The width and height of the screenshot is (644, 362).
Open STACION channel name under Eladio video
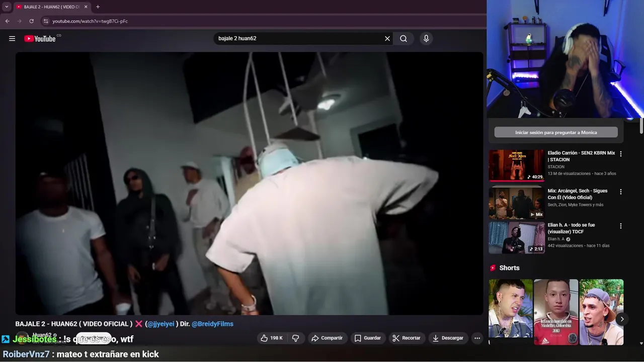(556, 166)
